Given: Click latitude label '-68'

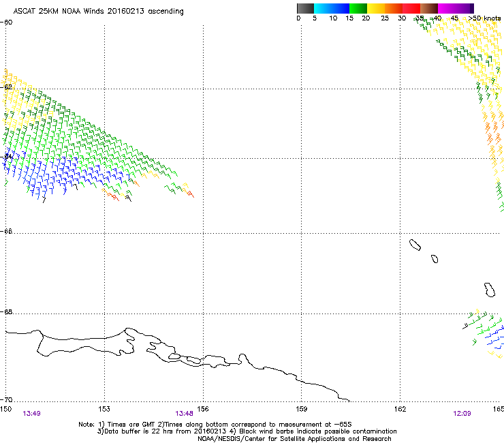Looking at the screenshot, I should click(6, 311).
